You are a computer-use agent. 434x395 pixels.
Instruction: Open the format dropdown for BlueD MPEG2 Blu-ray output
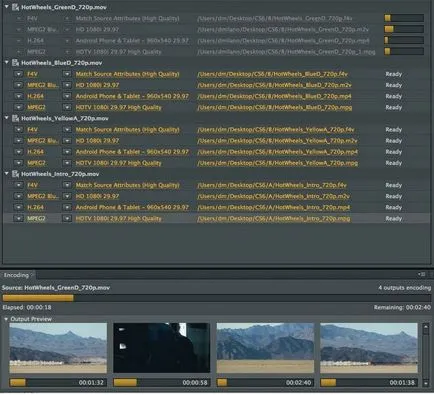pos(18,85)
